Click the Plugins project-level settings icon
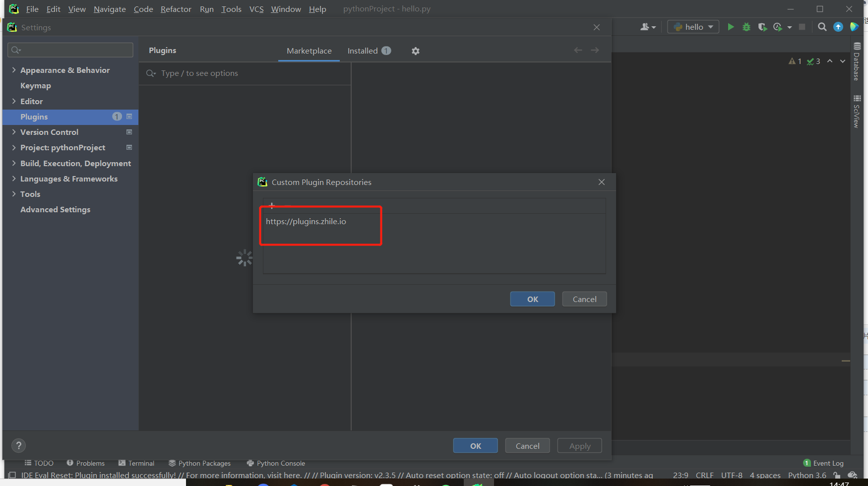Viewport: 868px width, 486px height. click(129, 117)
